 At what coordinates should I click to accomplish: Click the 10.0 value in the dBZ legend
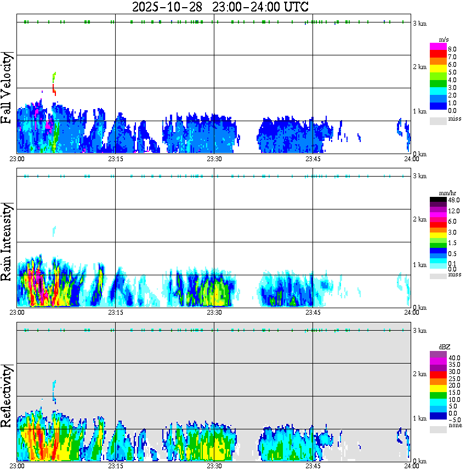point(454,399)
